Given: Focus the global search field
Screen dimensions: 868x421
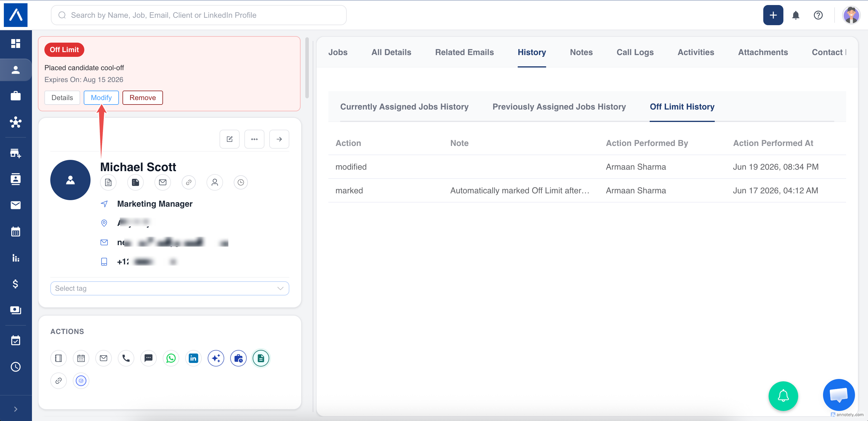Looking at the screenshot, I should [199, 15].
